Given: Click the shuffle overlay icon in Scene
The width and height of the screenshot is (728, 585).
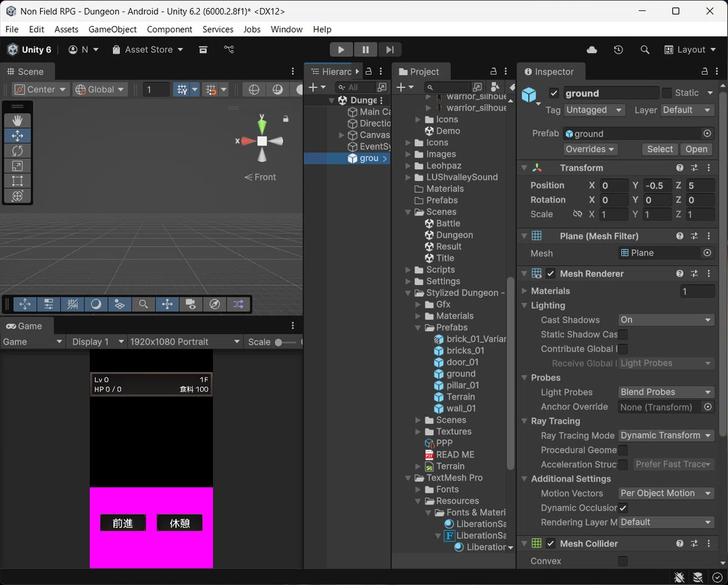Looking at the screenshot, I should coord(238,304).
